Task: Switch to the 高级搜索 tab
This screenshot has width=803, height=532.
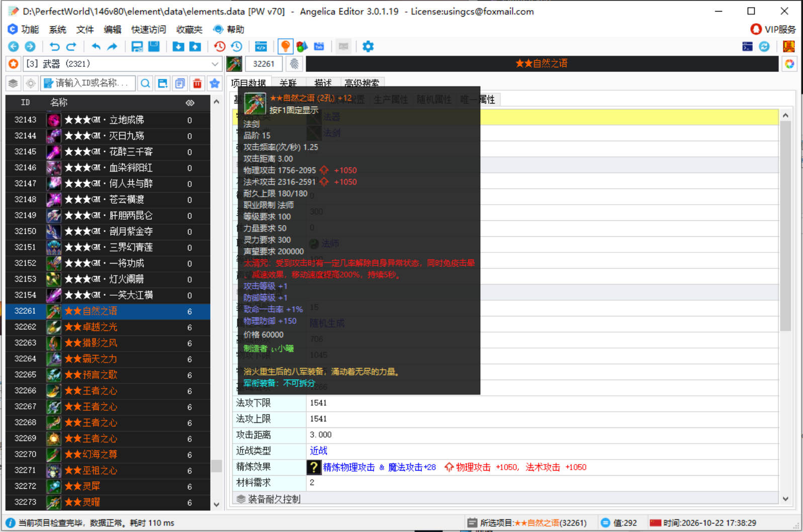Action: click(x=362, y=83)
